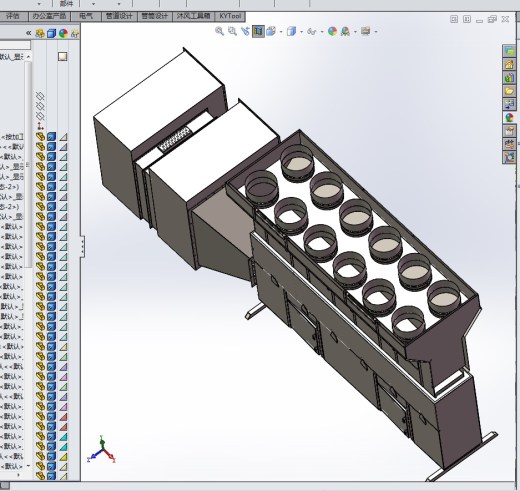This screenshot has width=520, height=491.
Task: Click the Hide/Show column header icon
Action: (40, 33)
